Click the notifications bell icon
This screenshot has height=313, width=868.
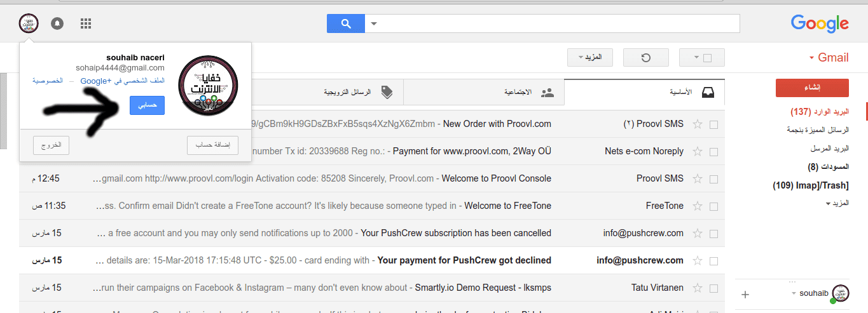click(x=57, y=23)
